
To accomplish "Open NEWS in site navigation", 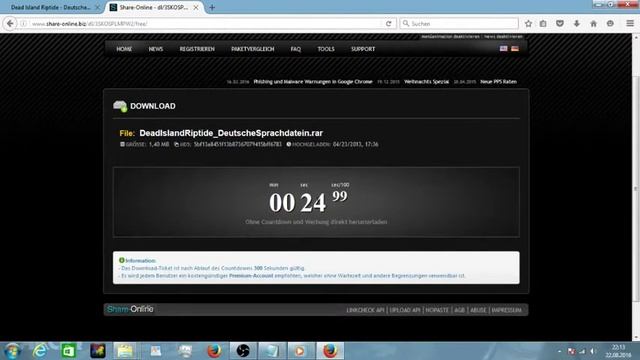I will point(156,49).
